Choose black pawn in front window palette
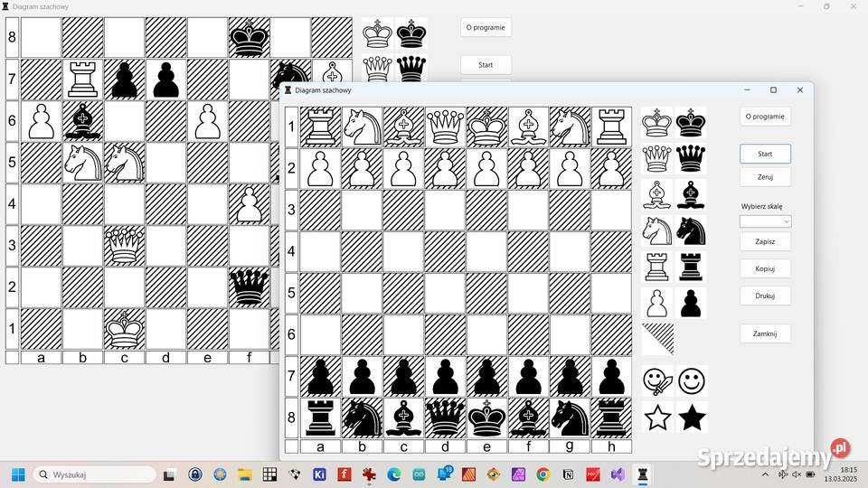This screenshot has height=488, width=868. point(691,304)
